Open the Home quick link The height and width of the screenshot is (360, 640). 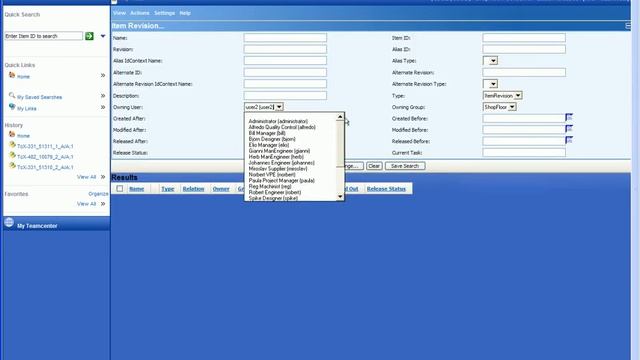point(23,77)
